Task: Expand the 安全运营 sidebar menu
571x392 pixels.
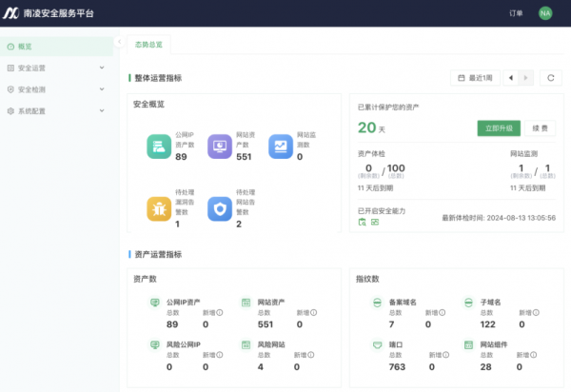Action: point(57,68)
